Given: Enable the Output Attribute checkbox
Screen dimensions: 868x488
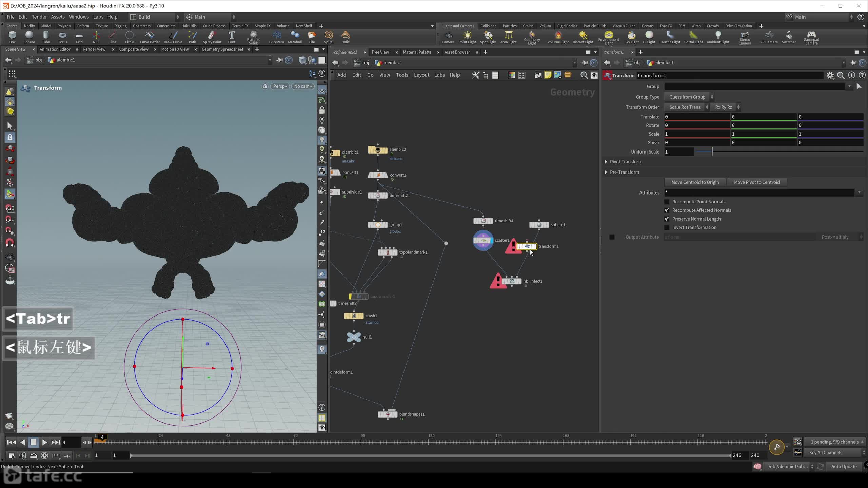Looking at the screenshot, I should click(x=612, y=237).
